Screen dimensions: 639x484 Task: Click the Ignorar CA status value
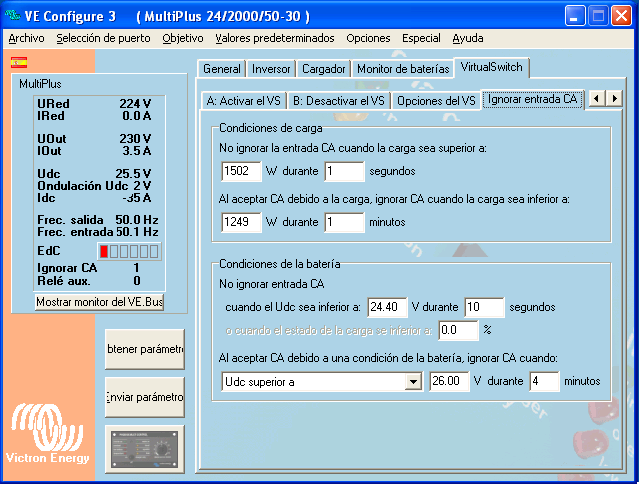(x=136, y=268)
